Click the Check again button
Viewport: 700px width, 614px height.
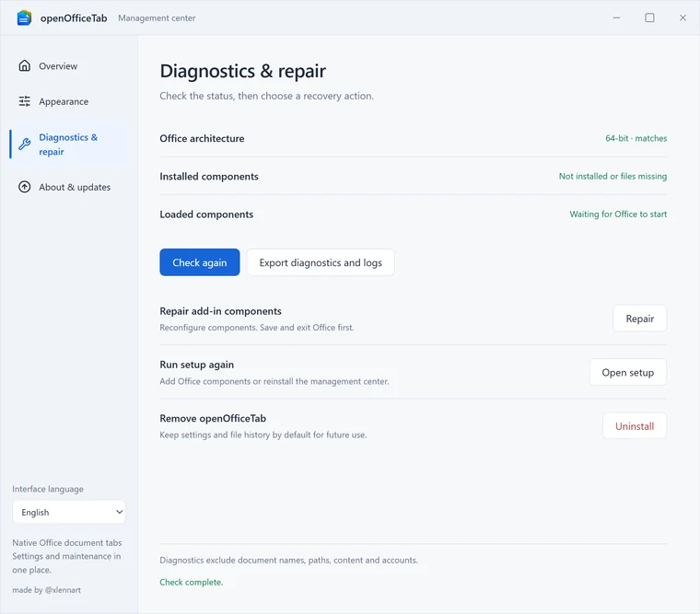[200, 262]
